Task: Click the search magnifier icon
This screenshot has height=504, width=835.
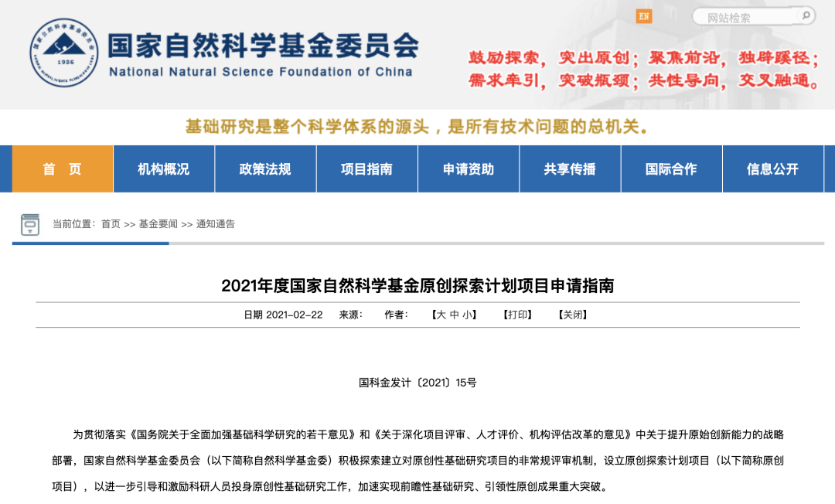Action: click(806, 16)
